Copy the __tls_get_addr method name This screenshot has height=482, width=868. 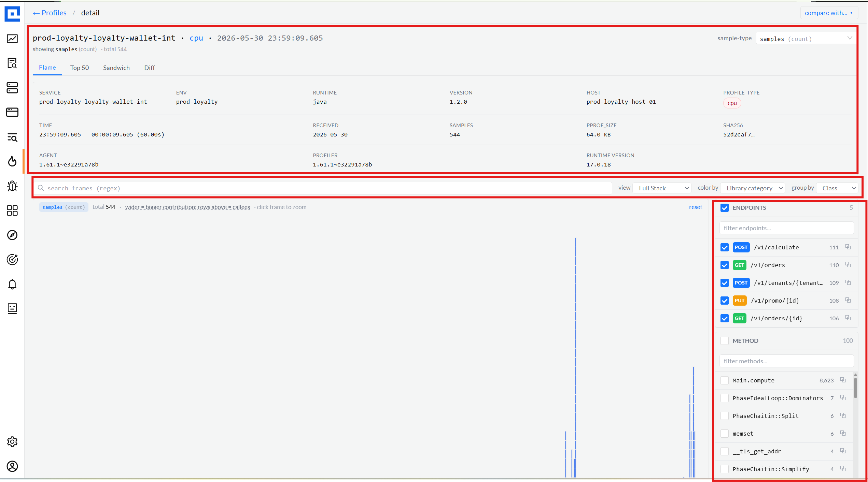843,451
